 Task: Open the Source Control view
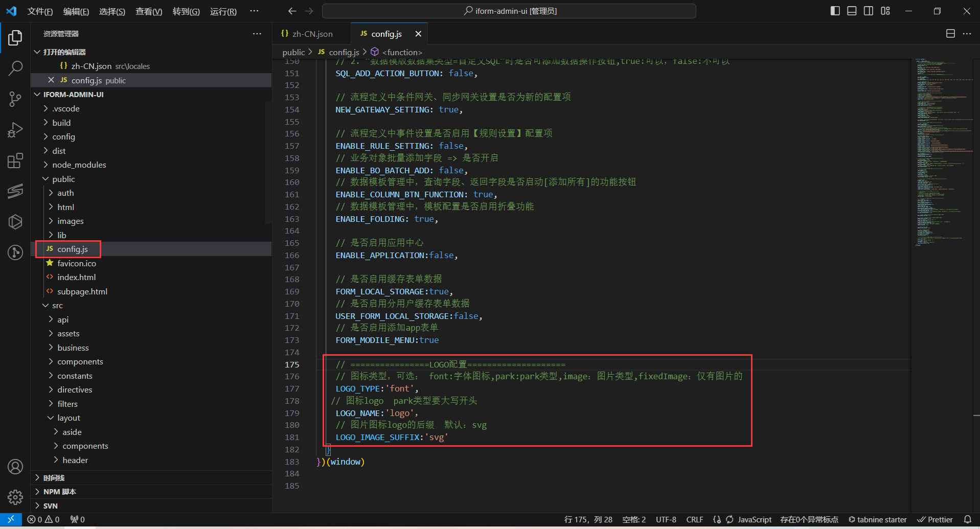15,99
